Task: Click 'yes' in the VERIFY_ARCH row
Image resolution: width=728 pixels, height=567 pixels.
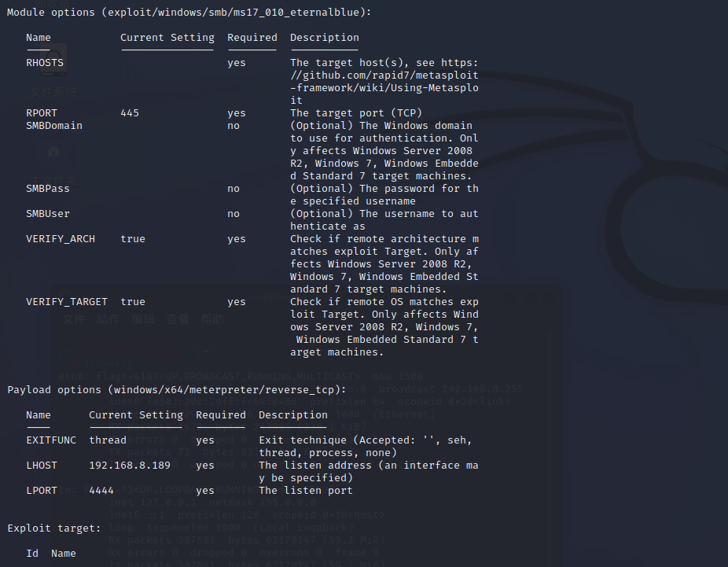Action: pos(237,239)
